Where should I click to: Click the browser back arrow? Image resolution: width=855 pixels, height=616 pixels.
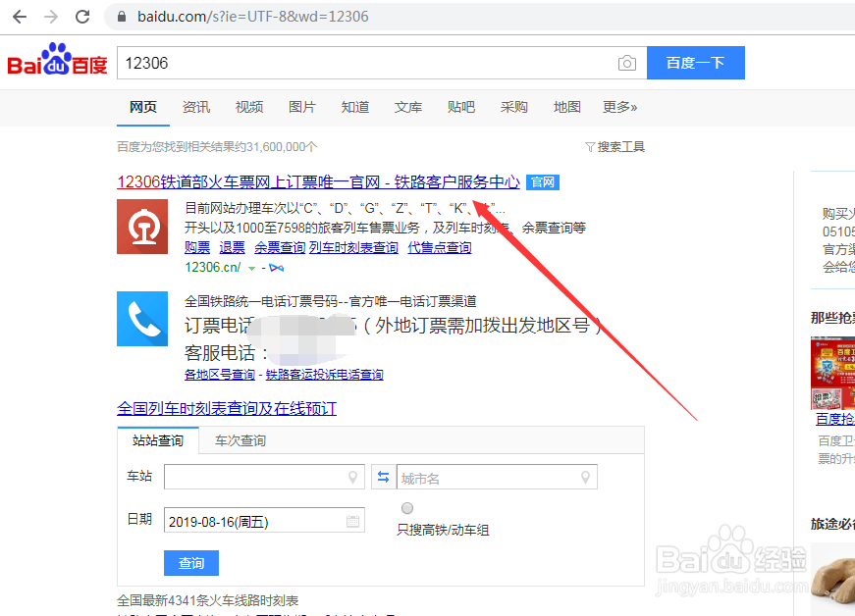pyautogui.click(x=20, y=17)
